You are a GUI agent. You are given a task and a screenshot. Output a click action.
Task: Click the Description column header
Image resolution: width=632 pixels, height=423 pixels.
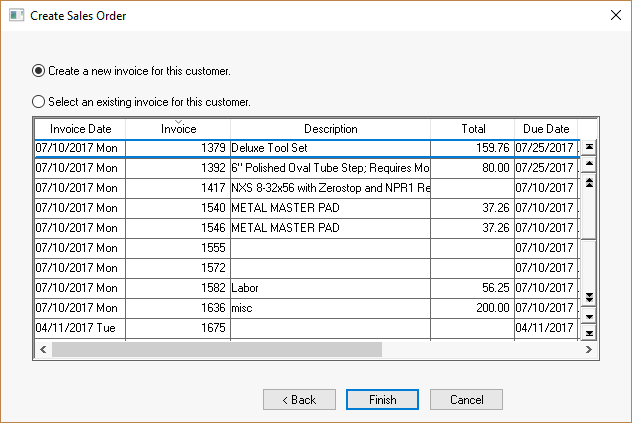coord(330,129)
